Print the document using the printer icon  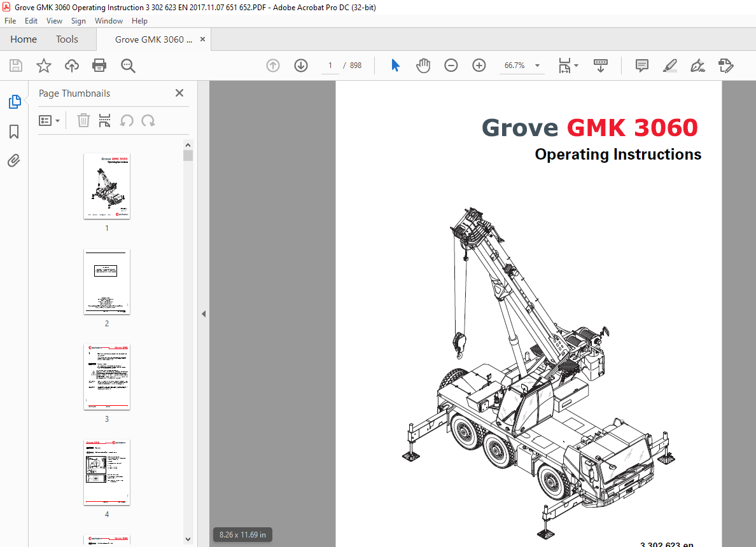[99, 66]
